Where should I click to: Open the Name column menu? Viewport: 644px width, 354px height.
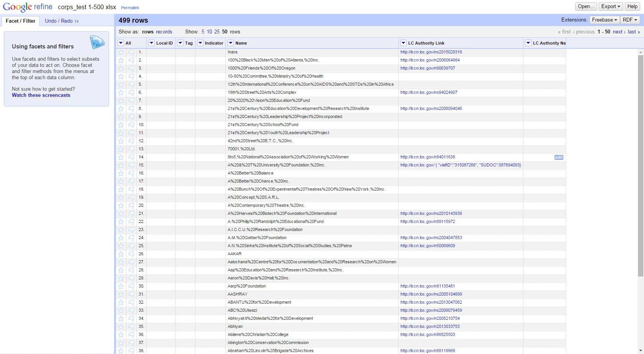click(230, 43)
